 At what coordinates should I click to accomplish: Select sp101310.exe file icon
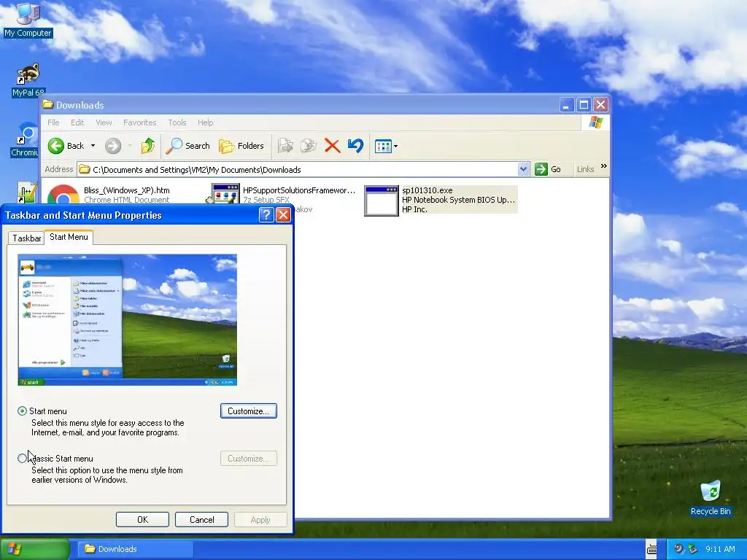[x=381, y=201]
